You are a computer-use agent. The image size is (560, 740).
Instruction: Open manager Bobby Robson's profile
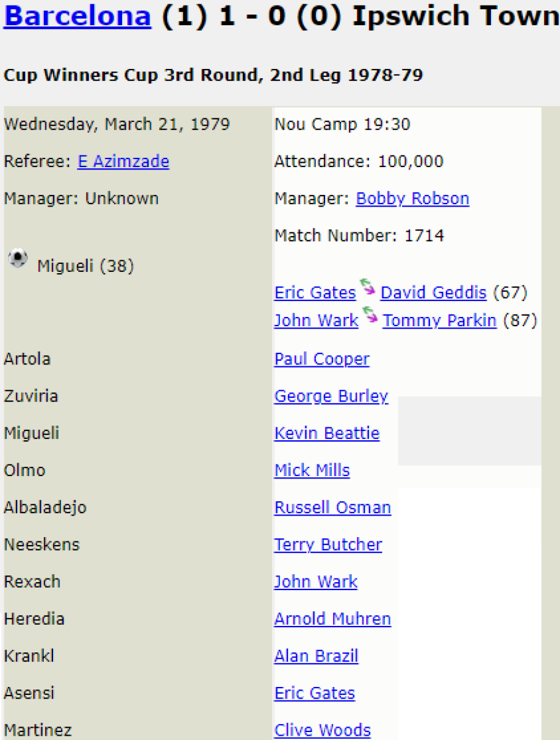412,199
